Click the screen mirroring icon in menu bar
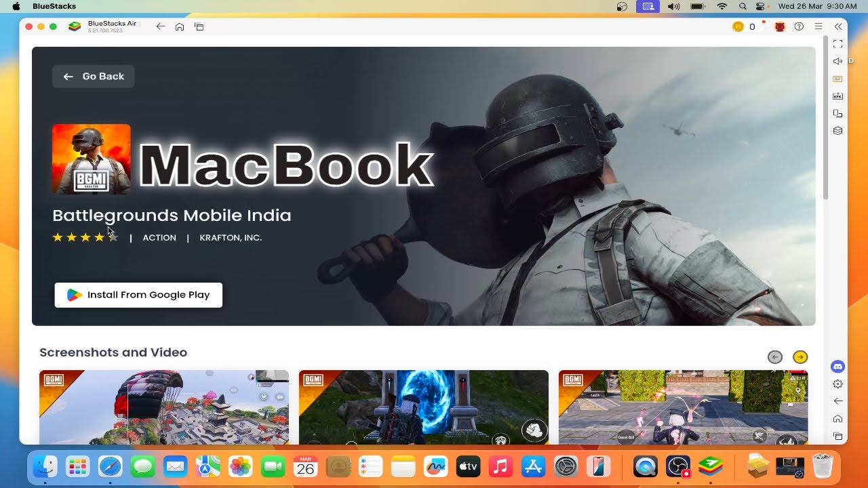 coord(648,6)
